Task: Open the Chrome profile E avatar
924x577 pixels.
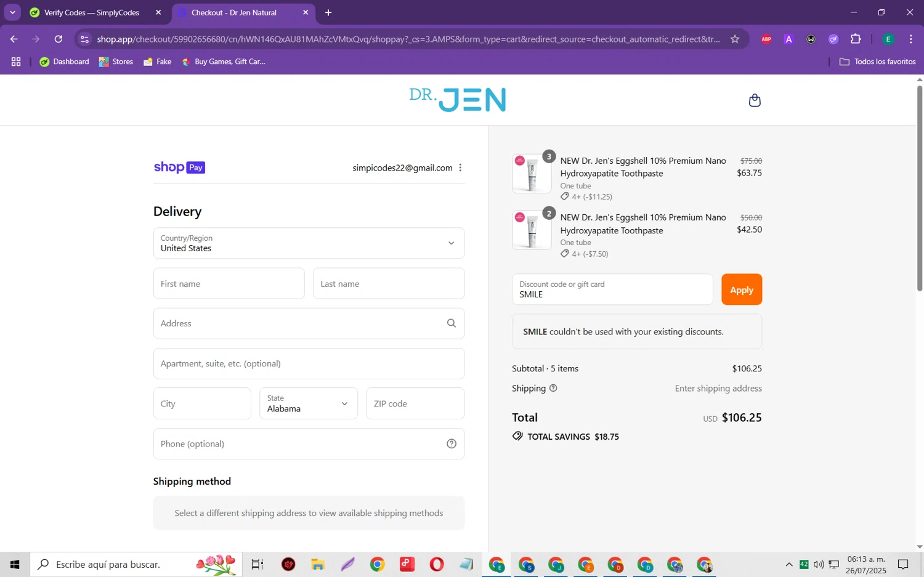Action: click(x=888, y=39)
